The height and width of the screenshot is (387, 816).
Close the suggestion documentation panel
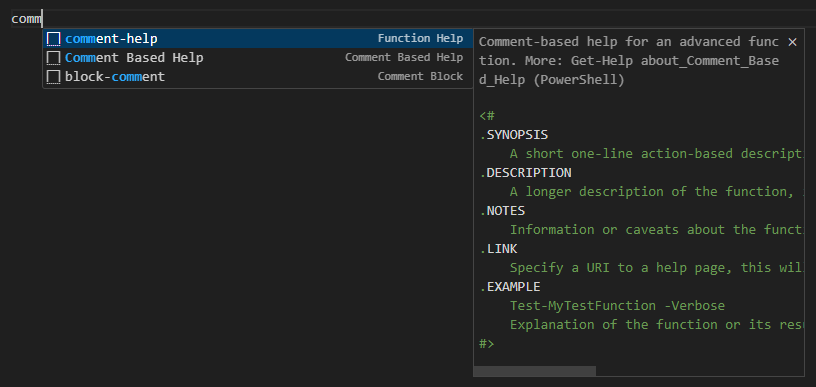pyautogui.click(x=792, y=42)
